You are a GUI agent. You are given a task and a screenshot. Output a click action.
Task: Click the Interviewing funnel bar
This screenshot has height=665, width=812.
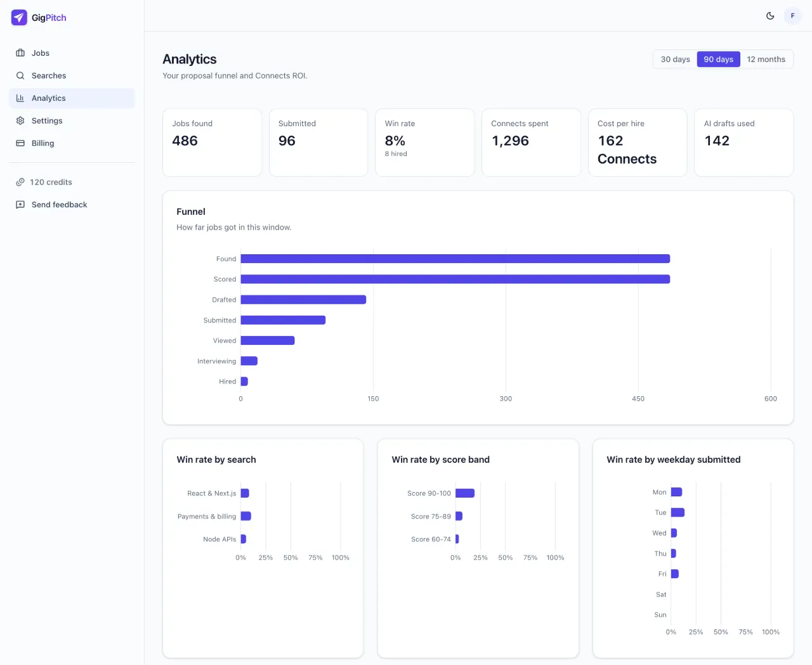pyautogui.click(x=249, y=361)
